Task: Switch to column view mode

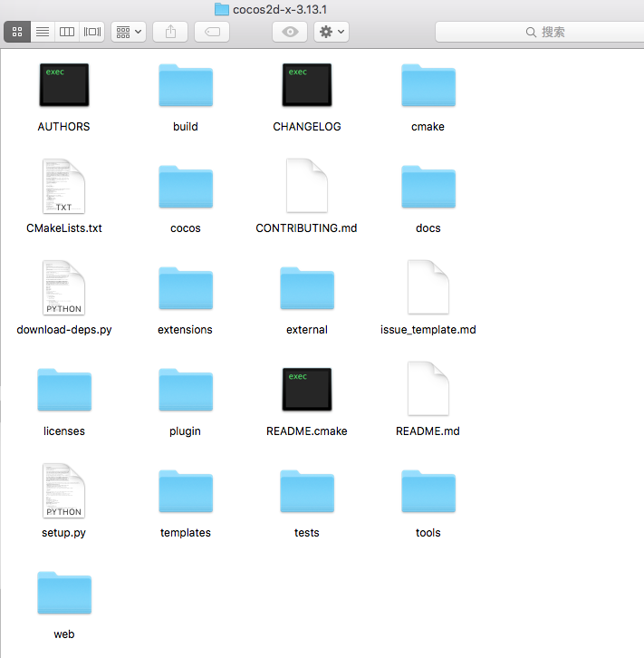Action: click(x=67, y=32)
